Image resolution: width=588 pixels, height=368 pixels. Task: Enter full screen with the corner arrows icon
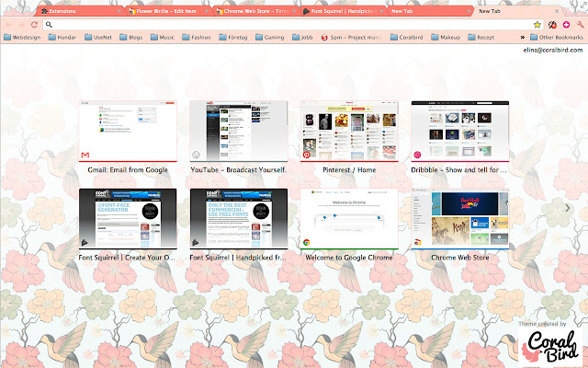[x=582, y=4]
